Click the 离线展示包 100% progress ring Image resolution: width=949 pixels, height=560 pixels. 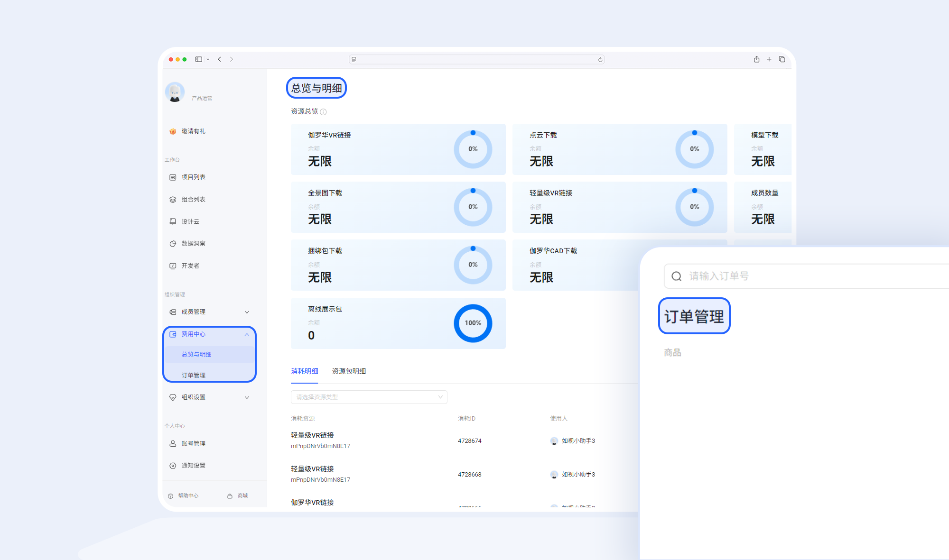click(473, 323)
